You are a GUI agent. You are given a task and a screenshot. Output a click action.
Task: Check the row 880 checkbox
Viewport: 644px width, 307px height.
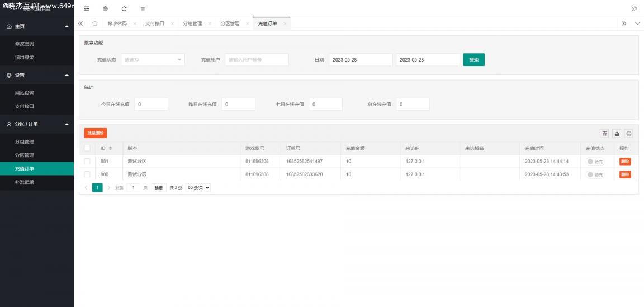[x=87, y=174]
